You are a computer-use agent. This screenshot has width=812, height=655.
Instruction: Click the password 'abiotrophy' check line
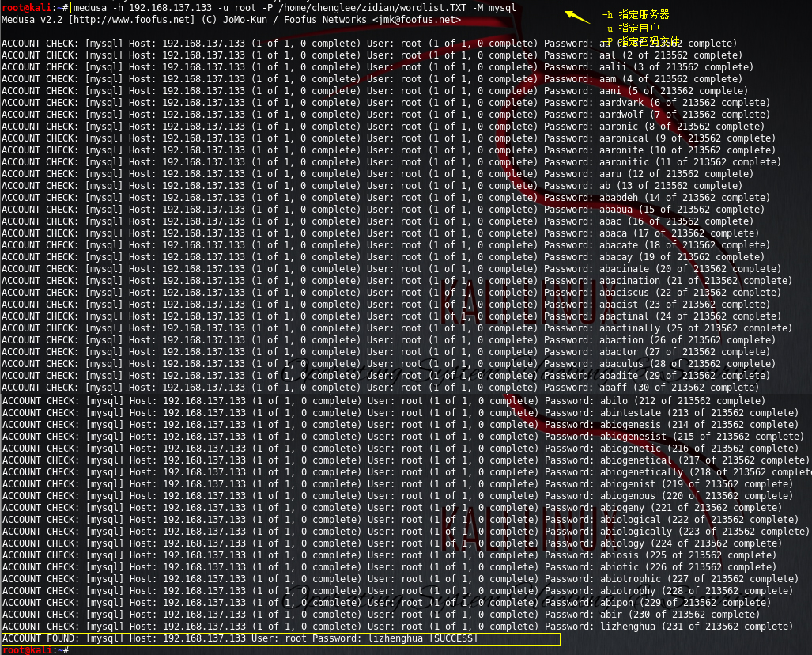[x=398, y=591]
